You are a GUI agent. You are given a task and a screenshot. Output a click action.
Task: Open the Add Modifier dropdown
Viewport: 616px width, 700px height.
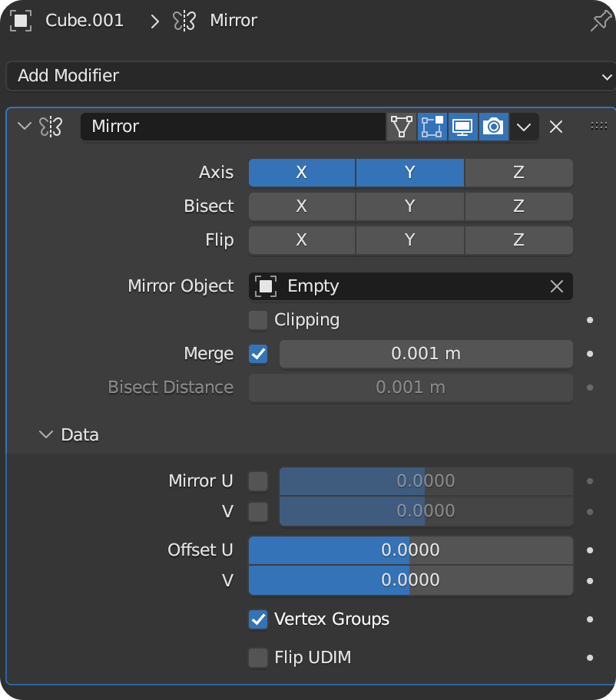(x=307, y=76)
